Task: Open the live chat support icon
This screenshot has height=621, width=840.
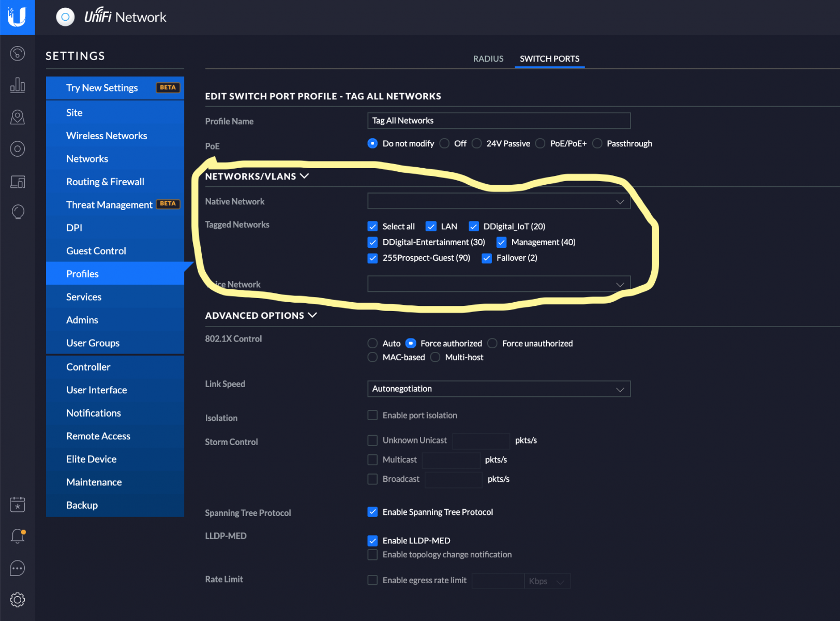Action: pos(18,568)
